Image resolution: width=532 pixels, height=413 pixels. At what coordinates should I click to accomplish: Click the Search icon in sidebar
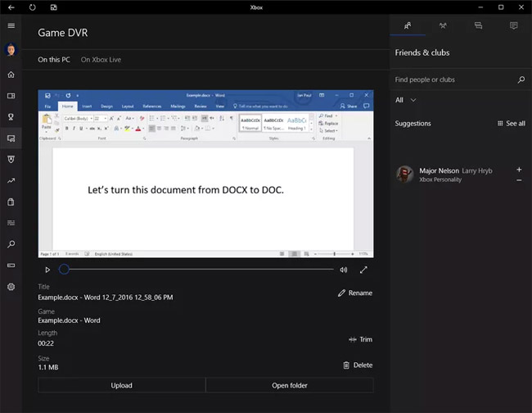[11, 244]
